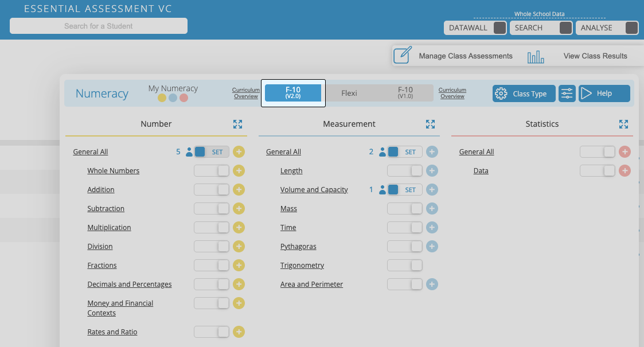Toggle the Number General All SET switch
Viewport: 644px width, 347px height.
click(x=212, y=152)
